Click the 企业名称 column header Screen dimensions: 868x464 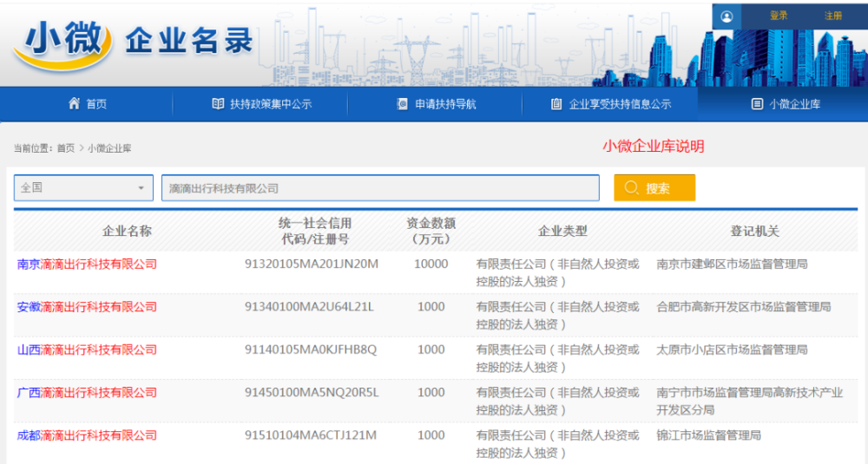127,232
